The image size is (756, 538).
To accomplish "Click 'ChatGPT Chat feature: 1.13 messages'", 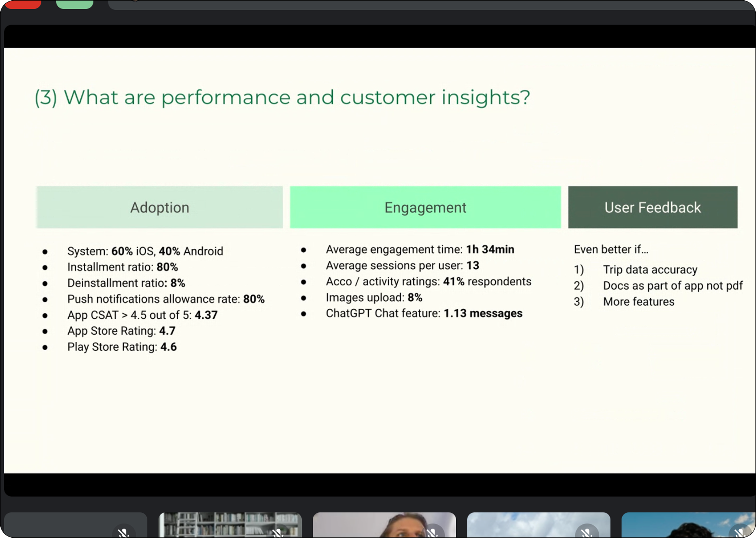I will coord(424,313).
